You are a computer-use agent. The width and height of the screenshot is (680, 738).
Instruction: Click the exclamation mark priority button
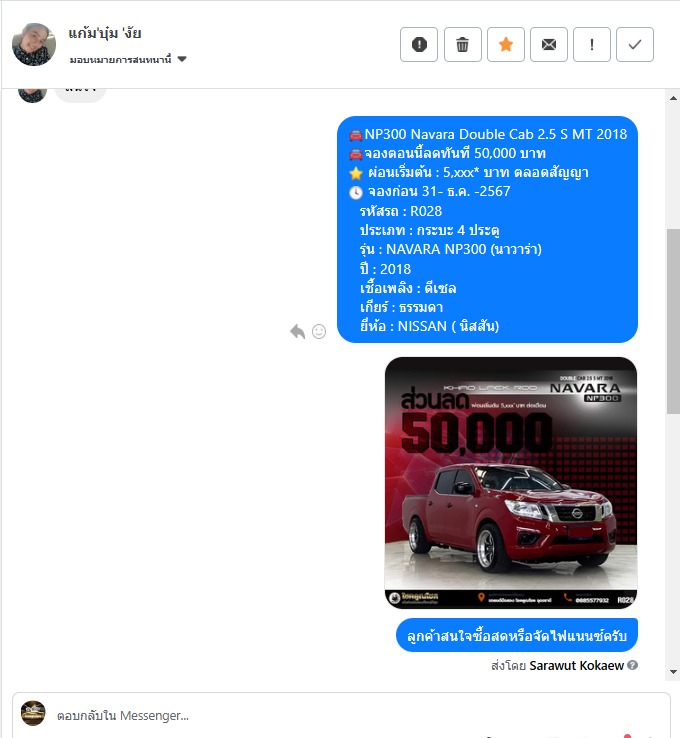(x=592, y=45)
